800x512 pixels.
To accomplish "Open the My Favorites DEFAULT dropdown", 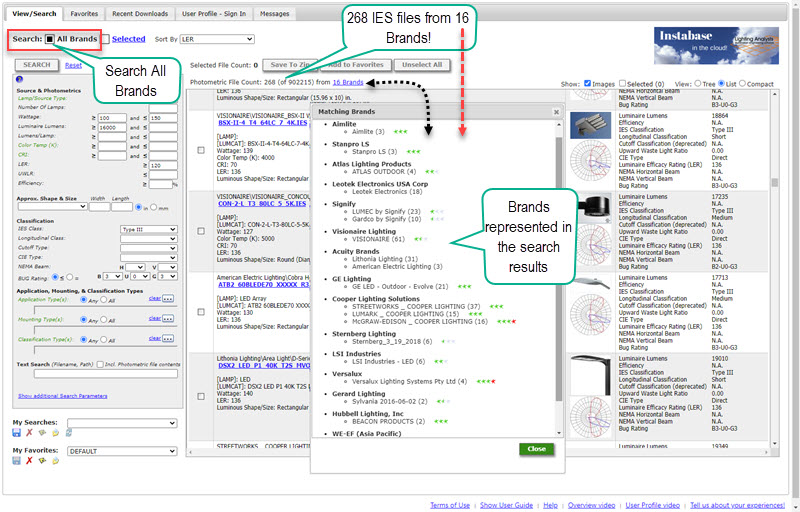I will point(122,451).
